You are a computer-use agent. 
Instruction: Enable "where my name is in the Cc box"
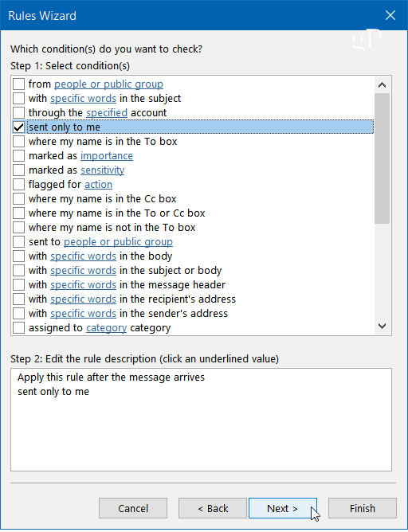coord(18,198)
